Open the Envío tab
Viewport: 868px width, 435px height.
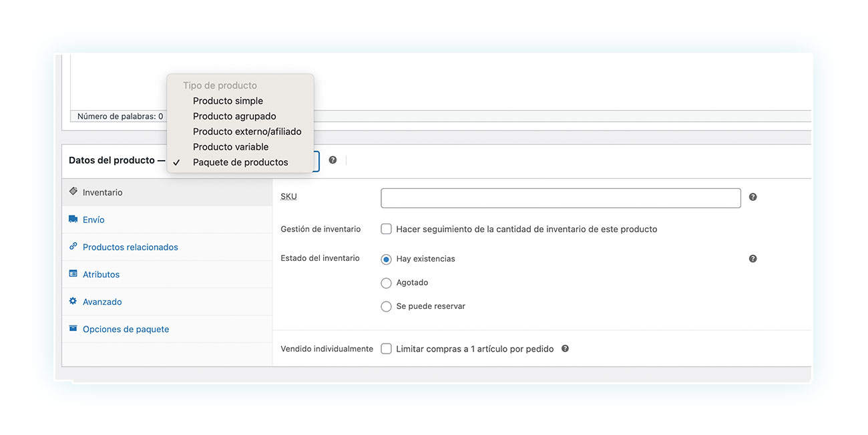tap(167, 220)
